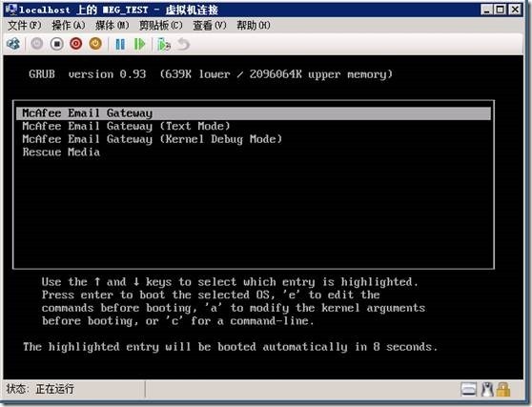This screenshot has height=407, width=532.
Task: Click the automatic boot countdown message
Action: pyautogui.click(x=231, y=347)
